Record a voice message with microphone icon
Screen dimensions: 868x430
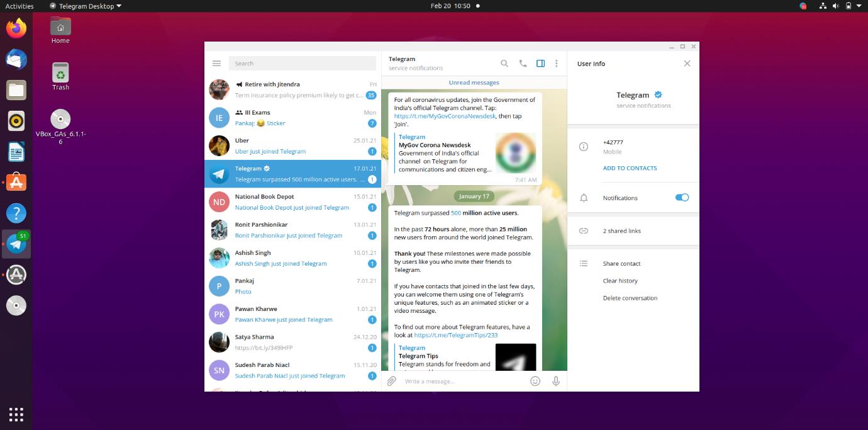[x=556, y=381]
